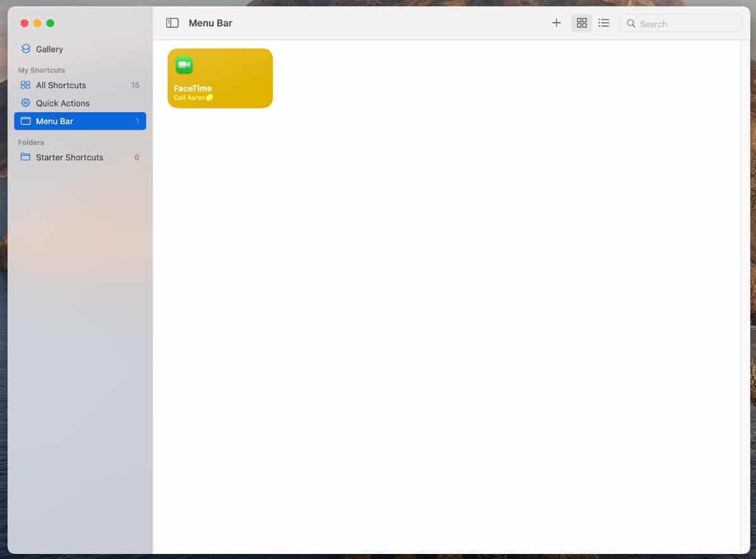Click the green FaceTime camera icon
Viewport: 756px width, 559px height.
[184, 66]
